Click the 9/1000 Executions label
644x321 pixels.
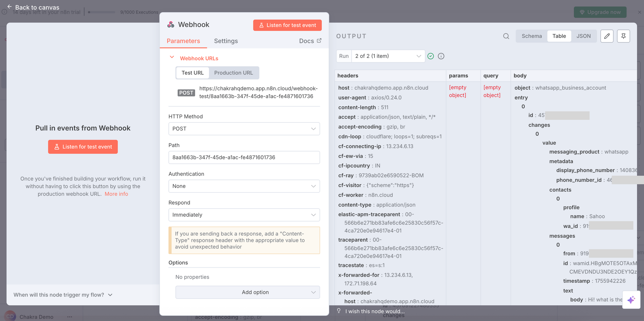coord(139,12)
